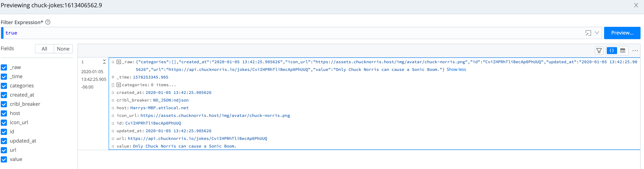Expand the _raw JSON plus box
644x169 pixels.
pos(119,62)
